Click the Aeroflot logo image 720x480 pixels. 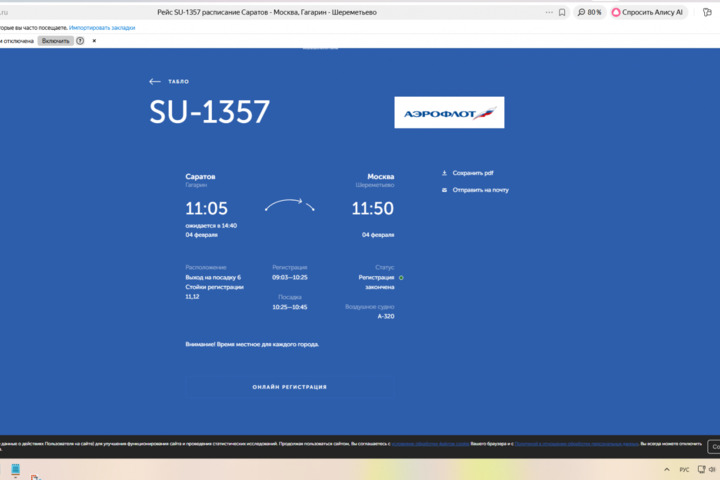[449, 112]
